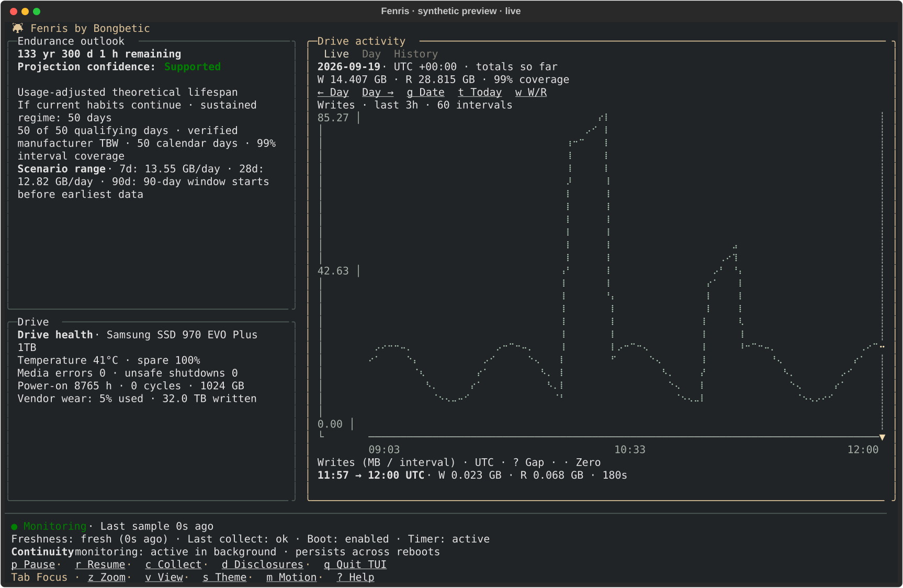Click the 10:33 time axis label
The height and width of the screenshot is (588, 903).
pos(629,450)
